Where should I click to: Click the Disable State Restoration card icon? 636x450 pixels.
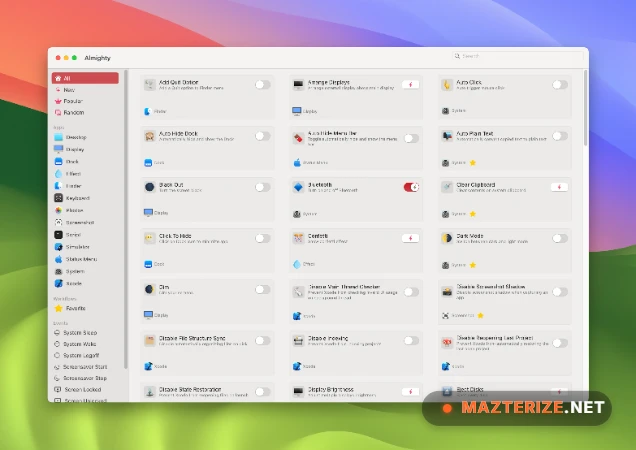(150, 392)
